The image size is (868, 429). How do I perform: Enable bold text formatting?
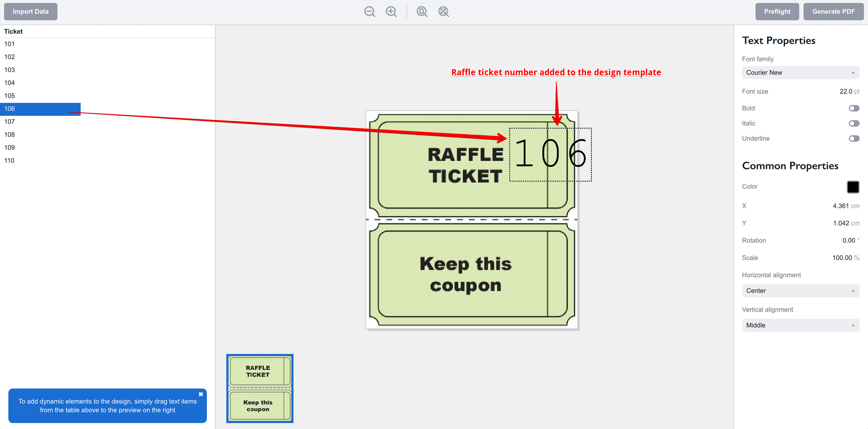854,108
